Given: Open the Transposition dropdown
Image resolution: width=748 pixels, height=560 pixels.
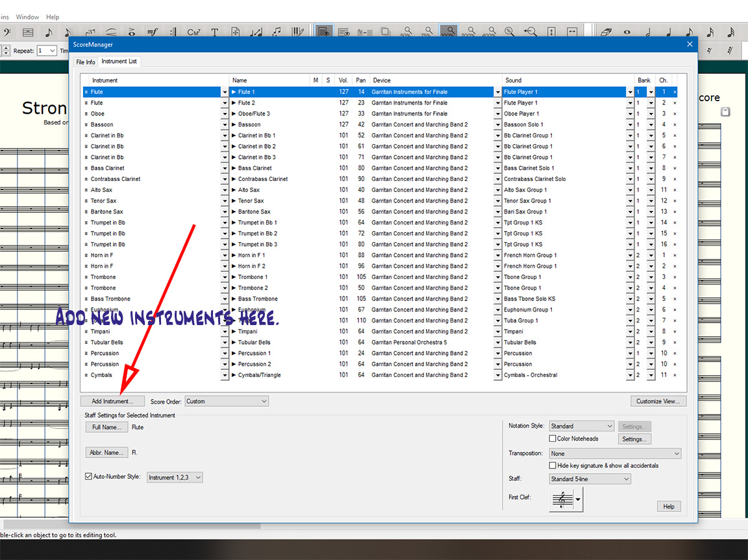Looking at the screenshot, I should 615,454.
